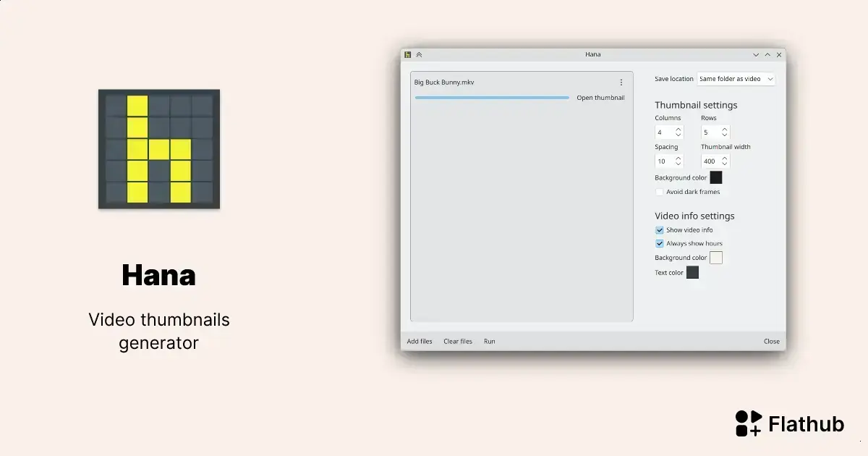Click the Flathub logo

pyautogui.click(x=790, y=423)
